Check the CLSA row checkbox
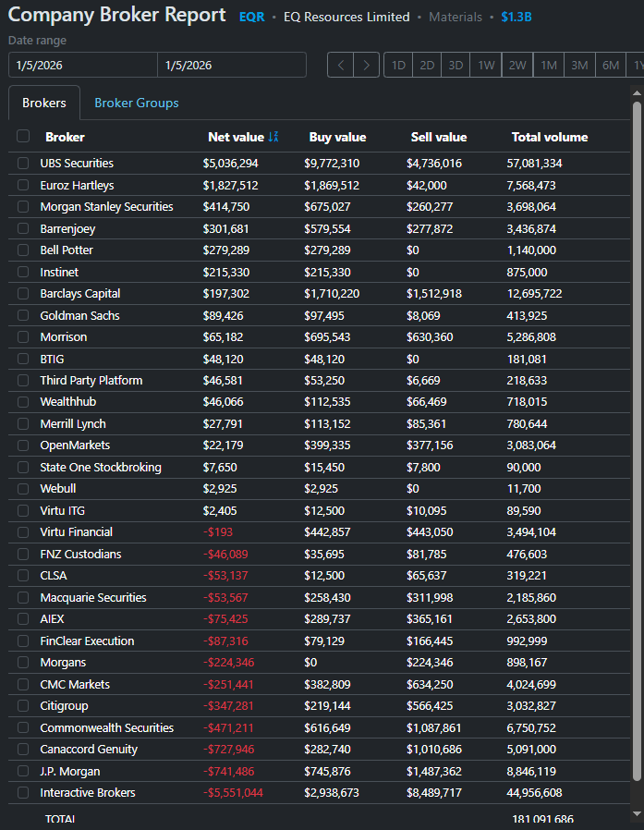644x830 pixels. click(x=23, y=576)
